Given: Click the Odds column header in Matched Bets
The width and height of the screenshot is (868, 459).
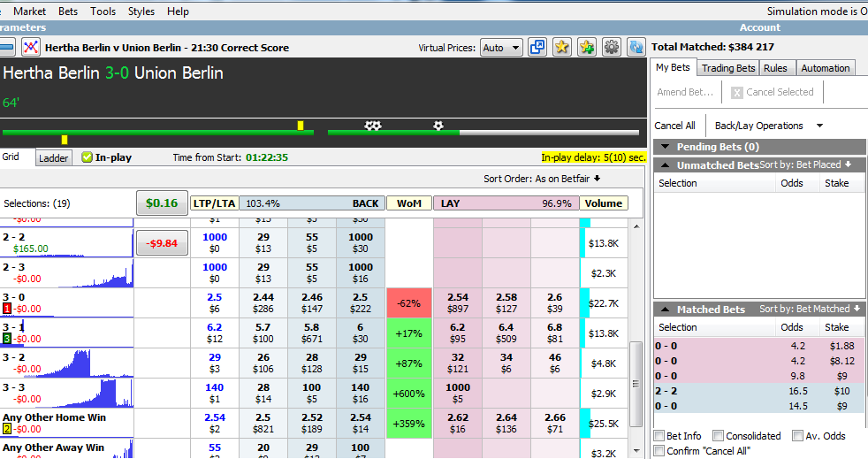Looking at the screenshot, I should [792, 327].
